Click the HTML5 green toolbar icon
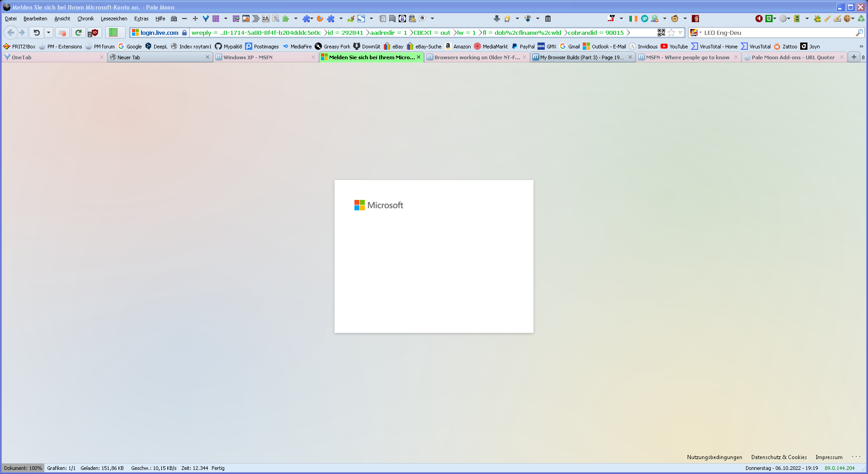 769,19
